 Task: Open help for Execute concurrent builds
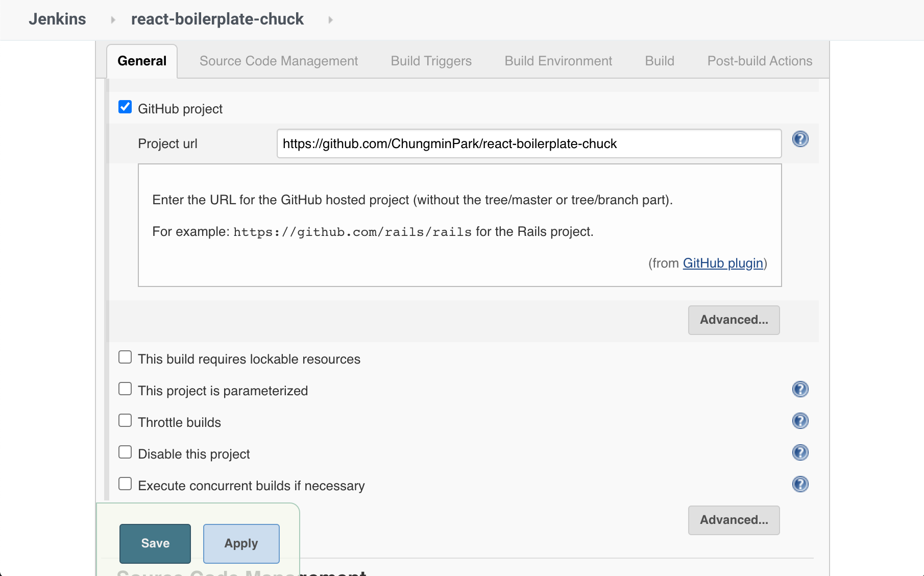[x=800, y=484]
